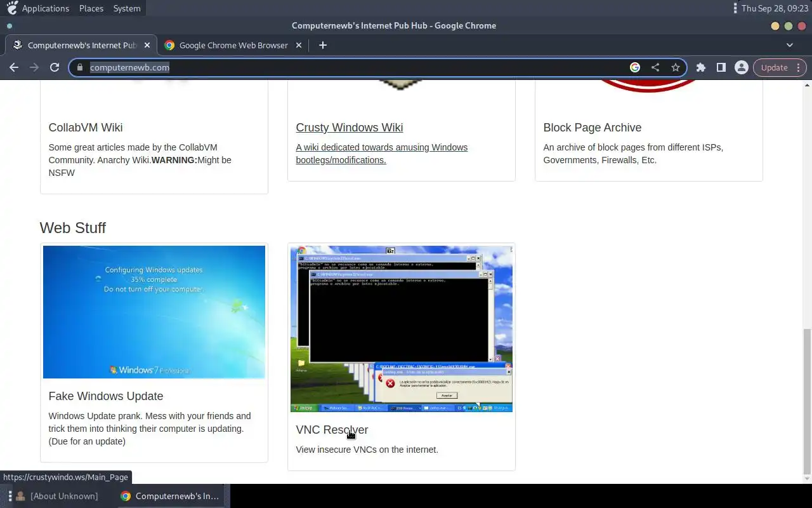Open the Places menu

91,8
